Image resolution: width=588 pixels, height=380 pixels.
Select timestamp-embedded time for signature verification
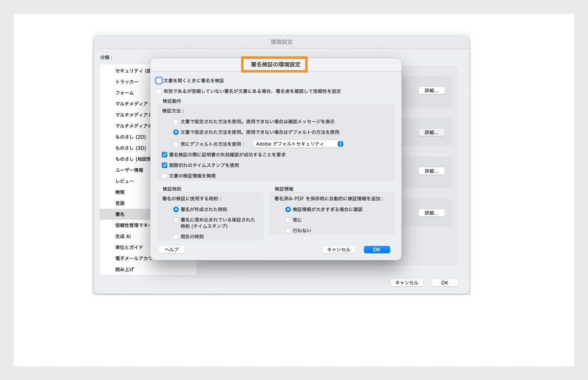click(176, 219)
